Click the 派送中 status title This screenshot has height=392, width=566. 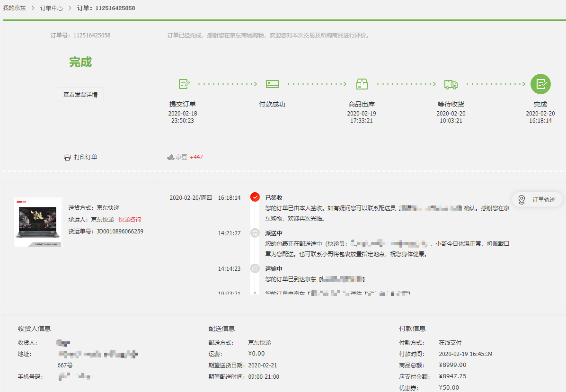coord(274,233)
